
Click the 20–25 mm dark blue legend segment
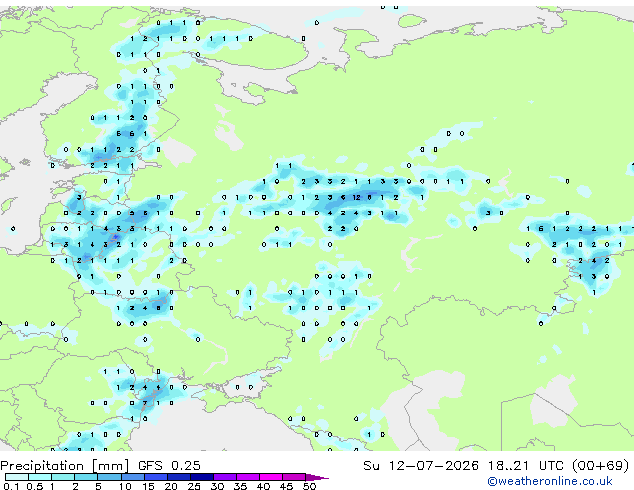point(179,477)
